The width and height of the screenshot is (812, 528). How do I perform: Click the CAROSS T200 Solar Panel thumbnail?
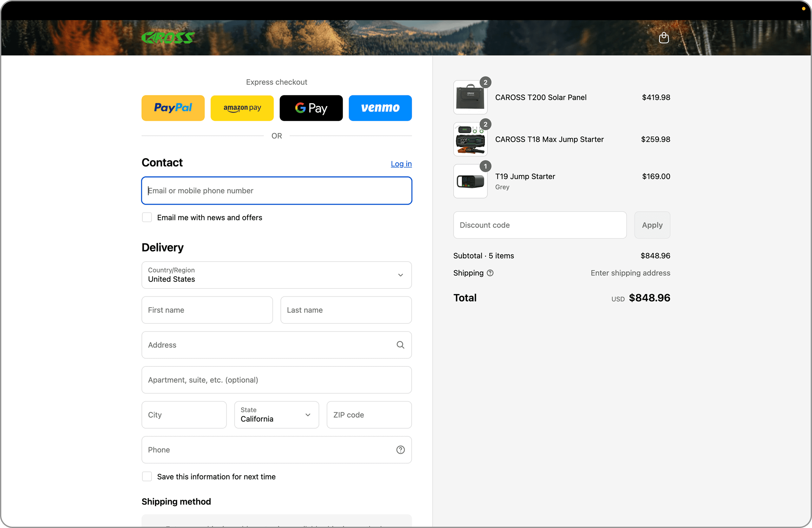pyautogui.click(x=470, y=98)
